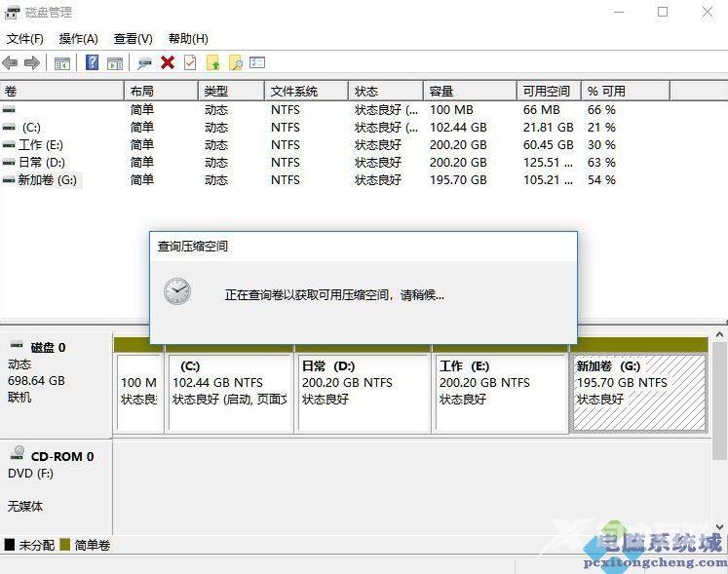Click the clock icon in query dialog
728x574 pixels.
[x=177, y=291]
